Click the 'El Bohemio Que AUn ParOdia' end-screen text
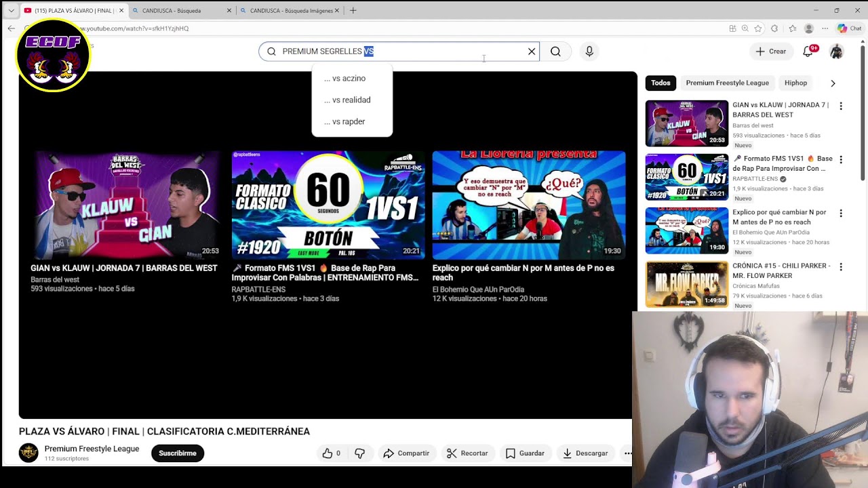Screen dimensions: 868x488 (478, 289)
